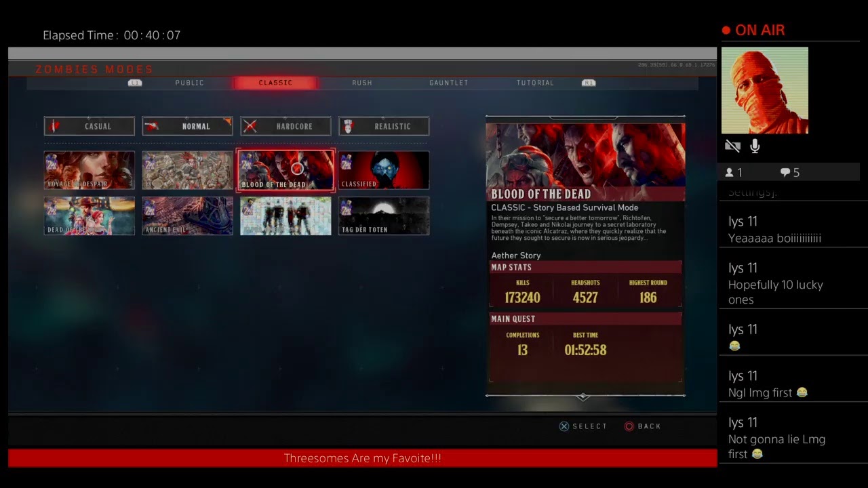This screenshot has height=488, width=868.
Task: Click the ZOMBIES MODES heading
Action: click(x=94, y=69)
